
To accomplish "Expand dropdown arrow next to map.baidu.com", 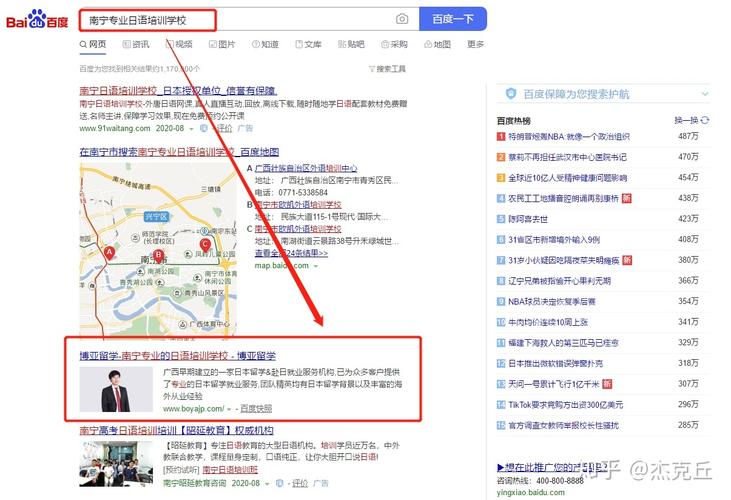I will pyautogui.click(x=316, y=266).
